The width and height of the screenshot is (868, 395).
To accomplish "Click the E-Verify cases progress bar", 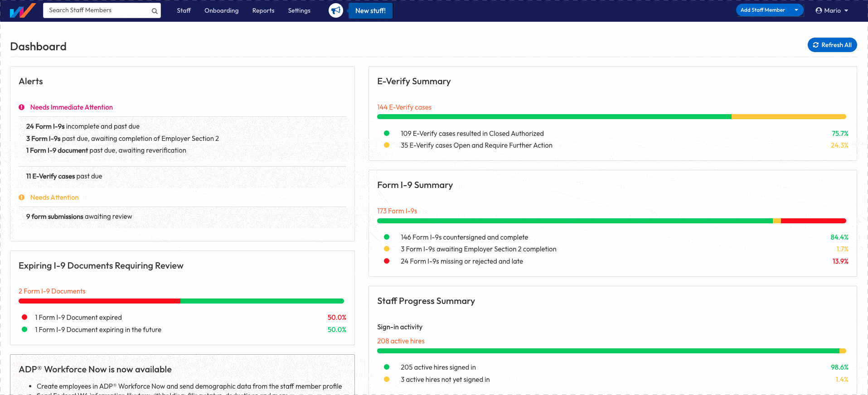I will [x=611, y=117].
